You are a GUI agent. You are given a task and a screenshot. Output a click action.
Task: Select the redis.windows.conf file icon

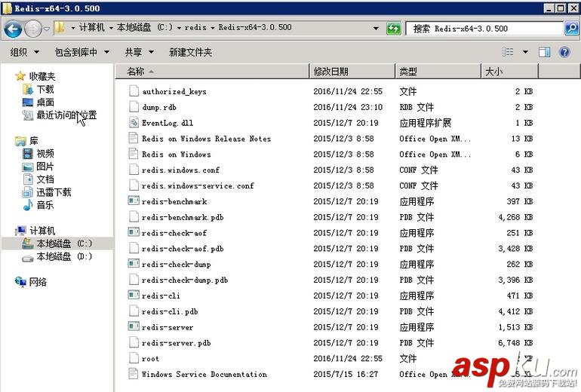pyautogui.click(x=134, y=170)
